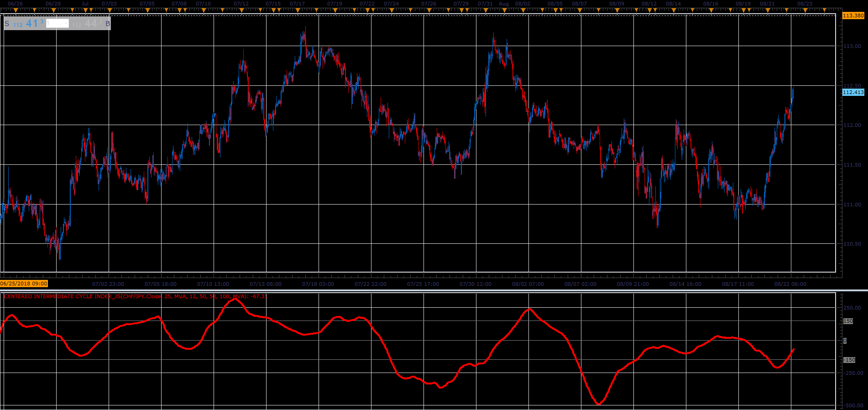Select the current price label 112.413
868x410 pixels.
point(853,92)
